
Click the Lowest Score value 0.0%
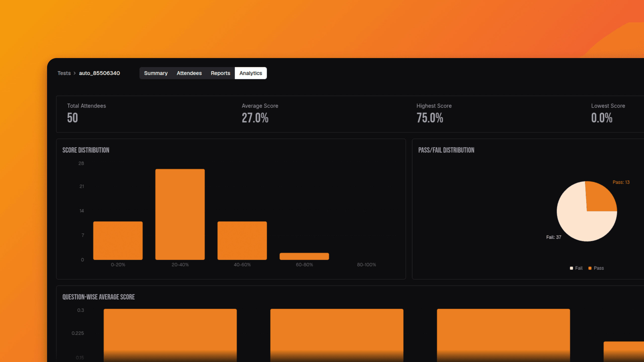tap(602, 118)
